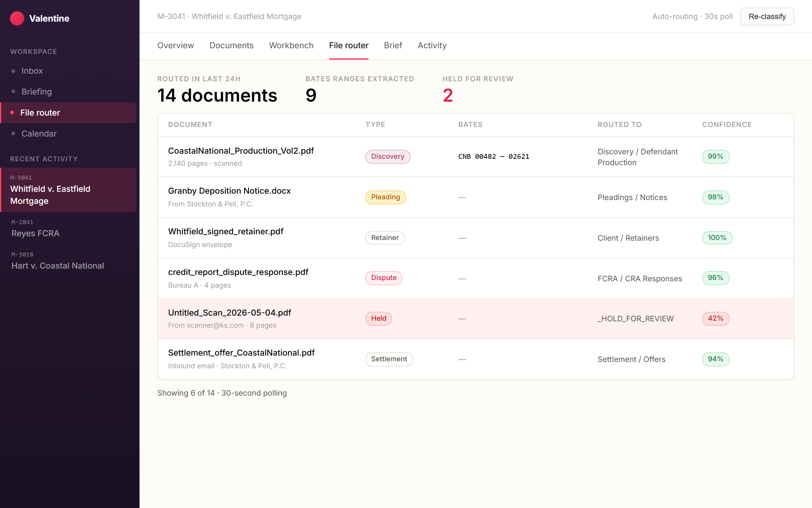Click Bates range CNB 00482 – 02621

[494, 157]
